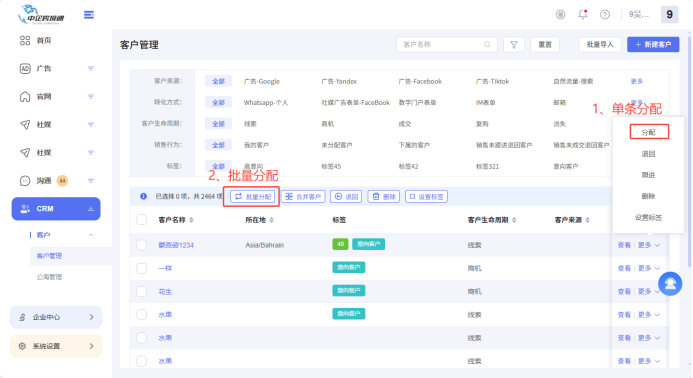Image resolution: width=693 pixels, height=378 pixels.
Task: Click the 企业中心 person icon
Action: click(22, 317)
